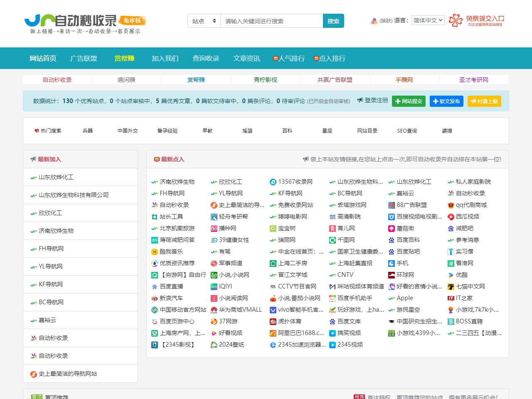Click the 自动秒收录 site logo
This screenshot has width=532, height=399.
(85, 23)
